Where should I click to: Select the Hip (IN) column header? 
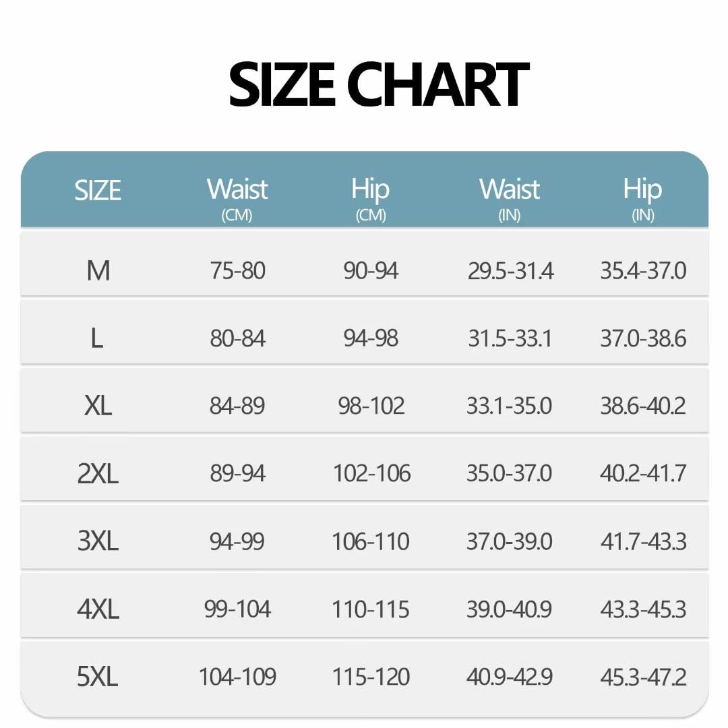(x=642, y=195)
